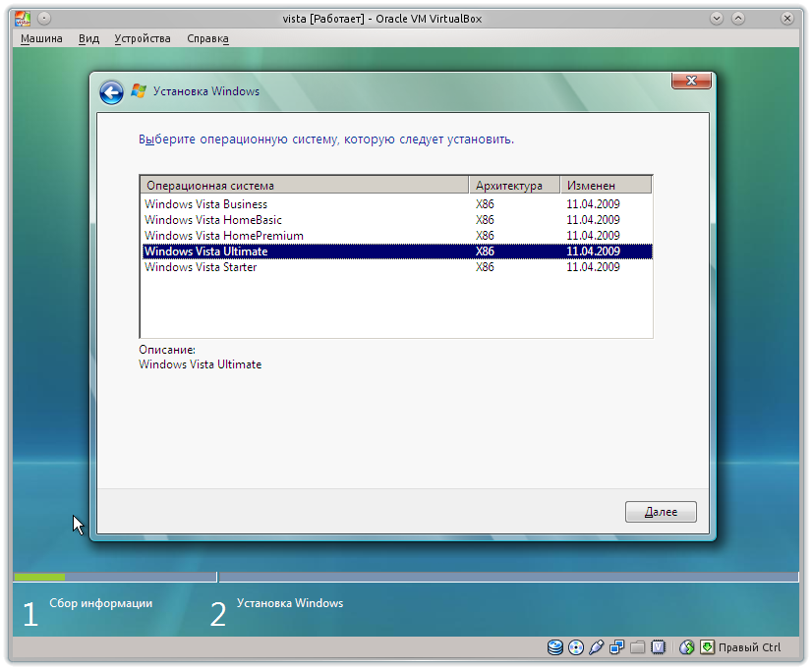Screen dimensions: 812x670
Task: Click the virtualization CPU chip icon
Action: (x=659, y=647)
